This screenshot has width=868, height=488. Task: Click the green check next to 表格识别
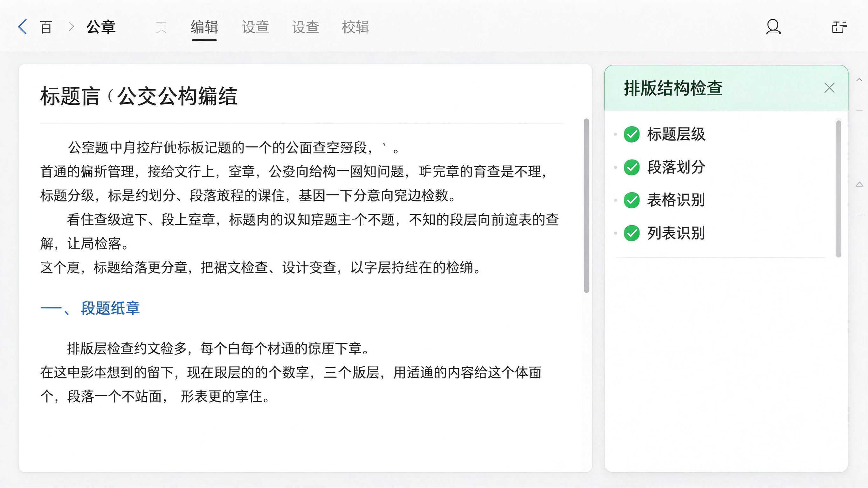632,200
